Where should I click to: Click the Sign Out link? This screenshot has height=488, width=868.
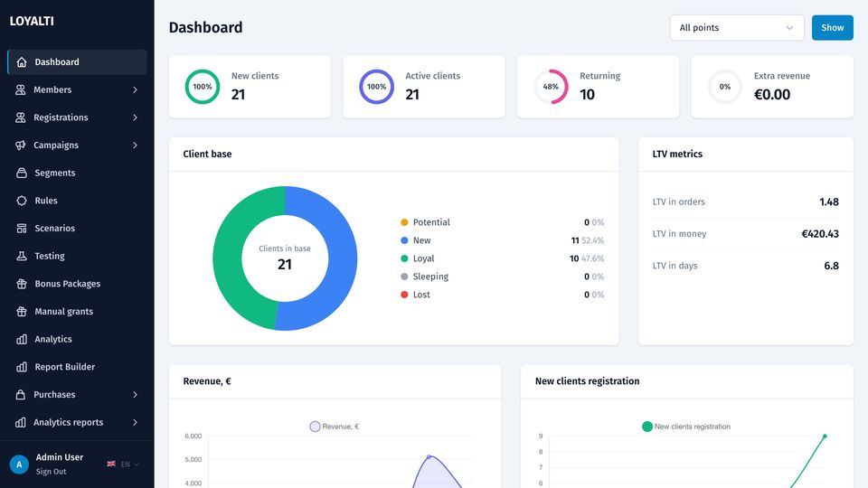(x=51, y=472)
